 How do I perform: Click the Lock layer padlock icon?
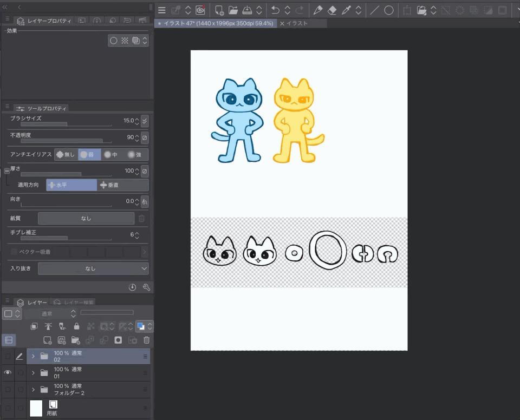pos(76,326)
